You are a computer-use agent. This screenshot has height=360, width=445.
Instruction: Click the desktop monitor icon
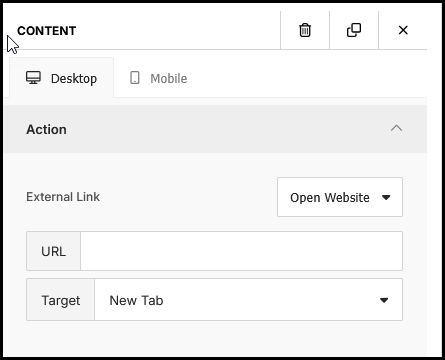33,78
